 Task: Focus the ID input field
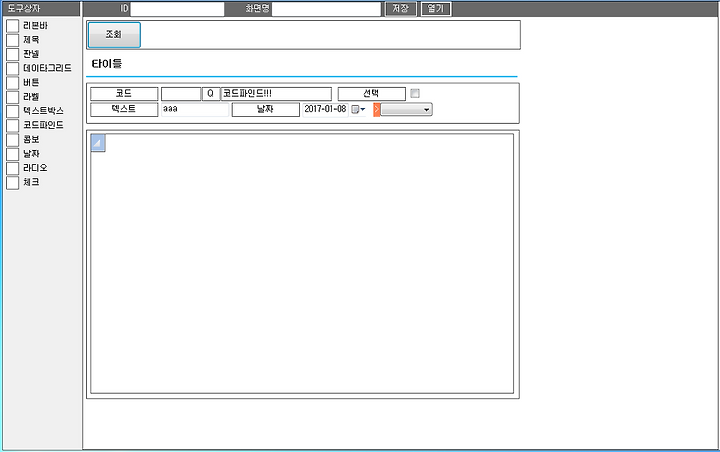tap(177, 9)
